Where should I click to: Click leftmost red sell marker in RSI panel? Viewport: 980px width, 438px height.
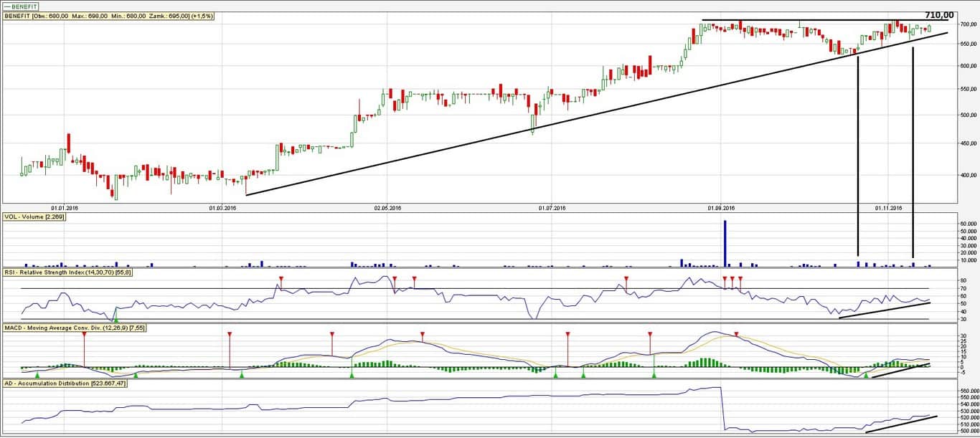pyautogui.click(x=281, y=278)
